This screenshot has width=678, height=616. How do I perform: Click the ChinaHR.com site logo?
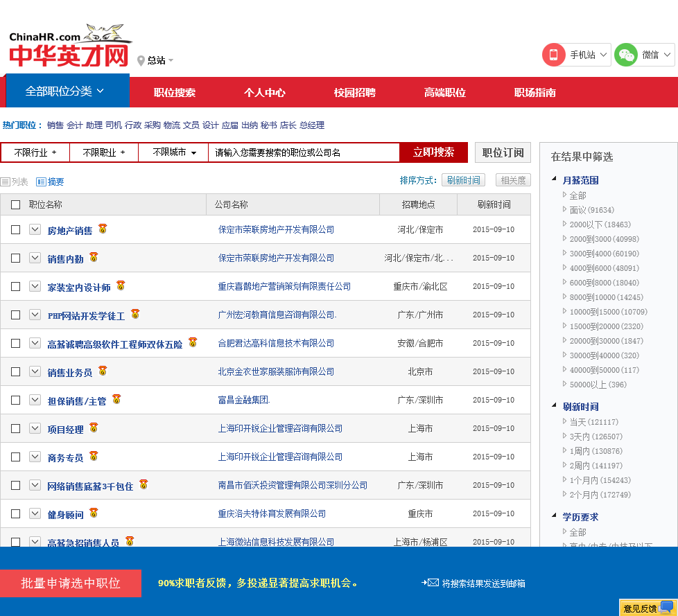click(x=70, y=46)
